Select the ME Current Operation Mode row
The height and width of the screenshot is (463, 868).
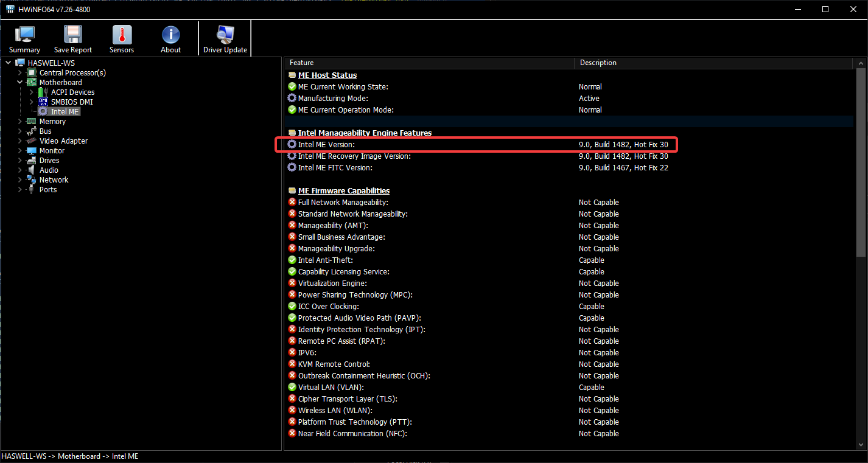pyautogui.click(x=569, y=110)
